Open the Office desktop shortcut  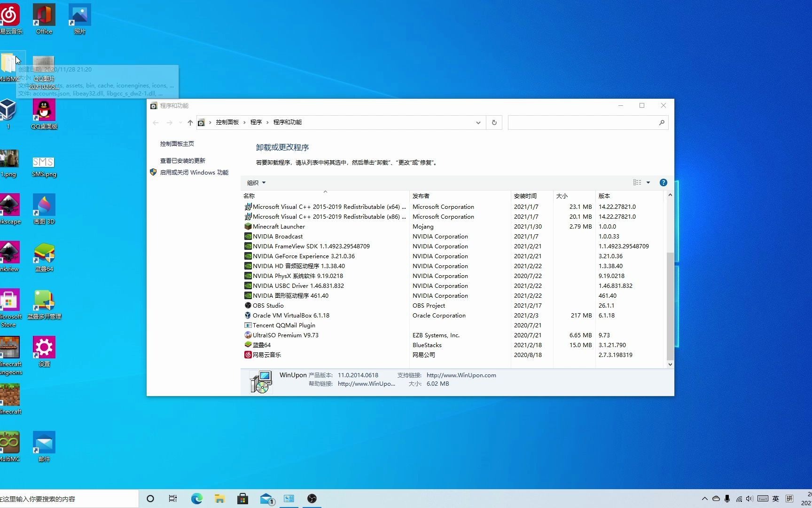point(44,19)
